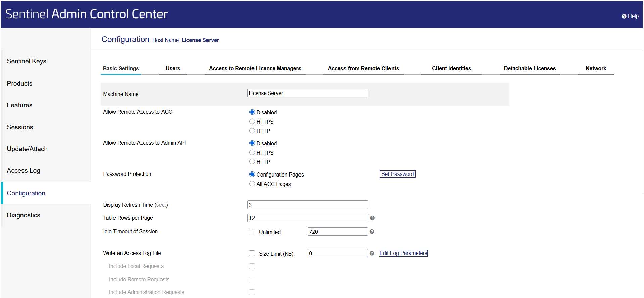Viewport: 644px width, 298px height.
Task: Navigate to Diagnostics in the sidebar
Action: pos(24,215)
